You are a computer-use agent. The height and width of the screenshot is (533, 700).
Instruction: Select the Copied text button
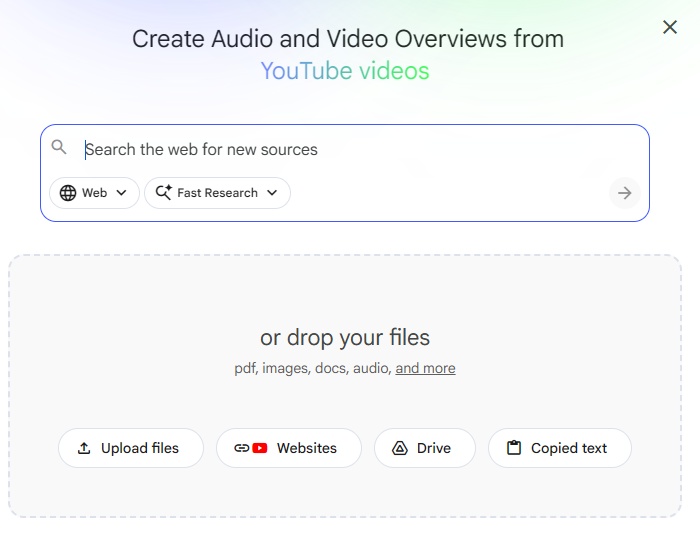click(x=560, y=448)
